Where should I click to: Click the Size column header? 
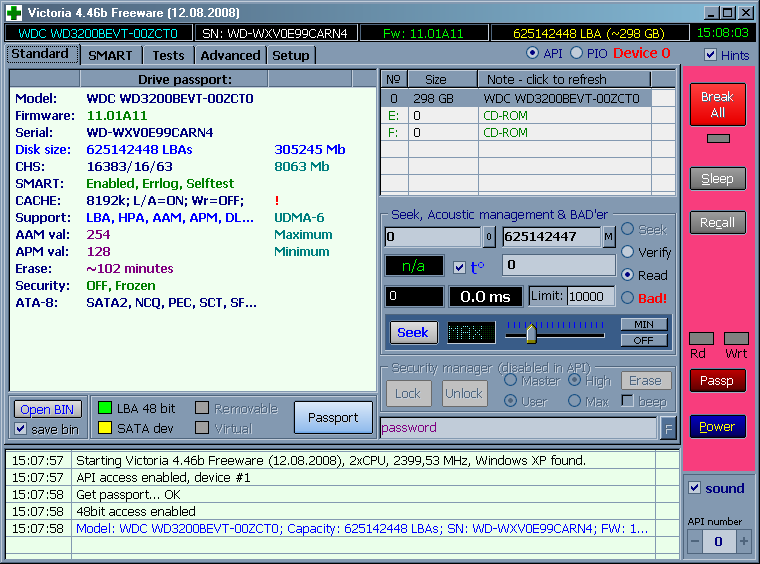pos(443,79)
